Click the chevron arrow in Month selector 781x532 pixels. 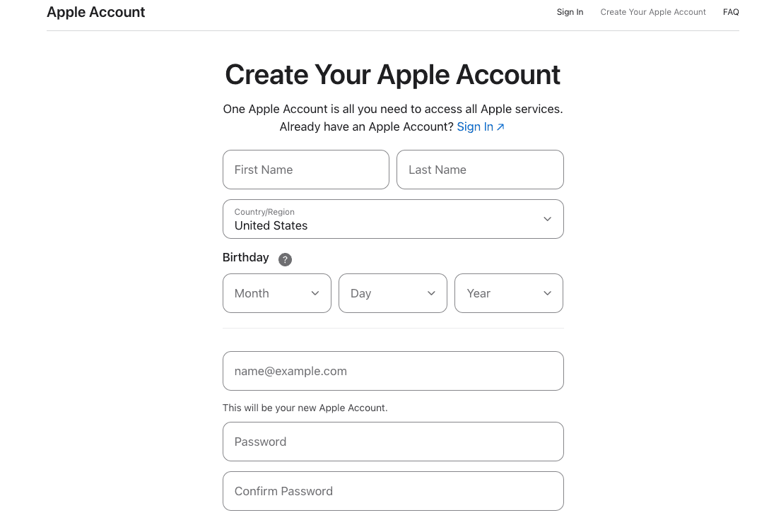(x=315, y=293)
